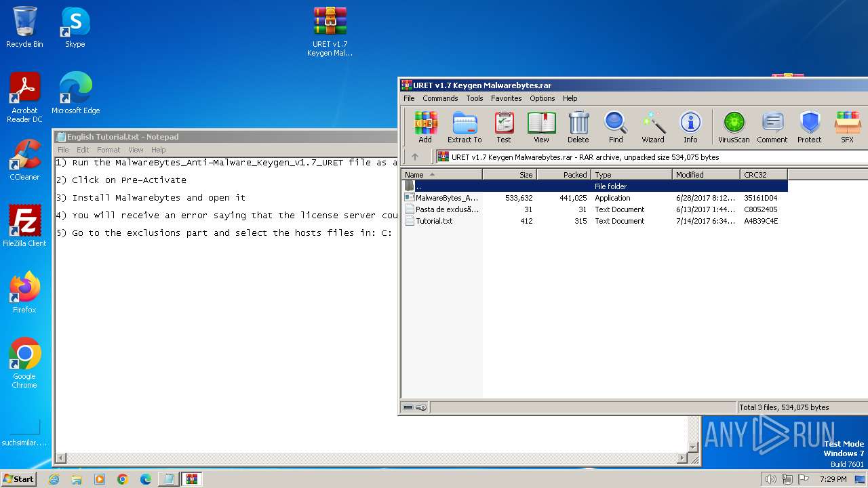Screen dimensions: 868x488
Task: Select the Skype desktop shortcut
Action: pos(75,28)
